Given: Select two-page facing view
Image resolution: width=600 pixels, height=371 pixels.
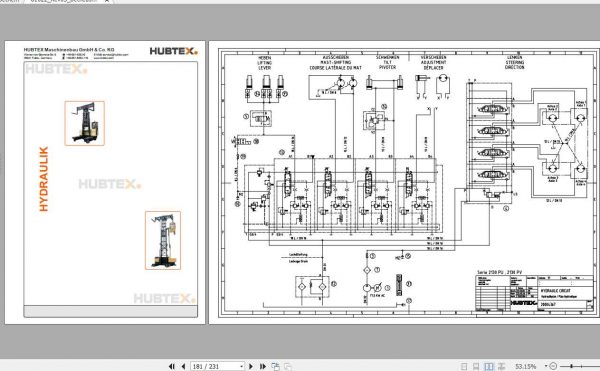Looking at the screenshot, I should [489, 366].
